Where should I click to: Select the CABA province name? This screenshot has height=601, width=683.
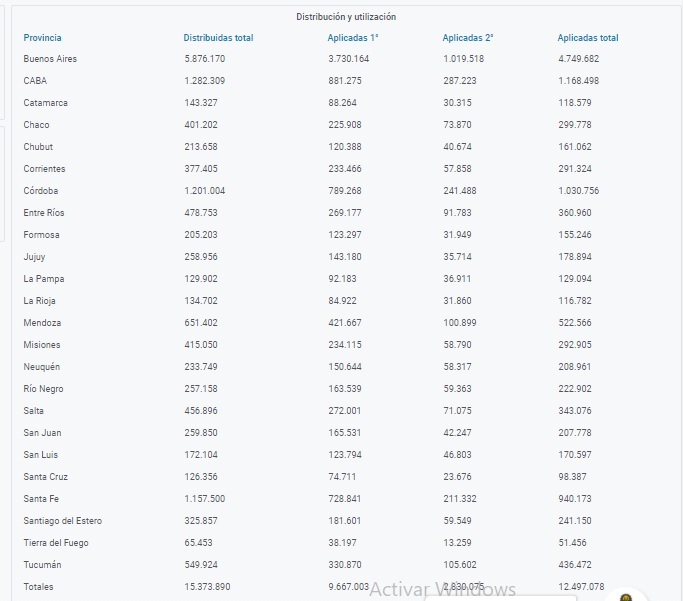tap(35, 81)
